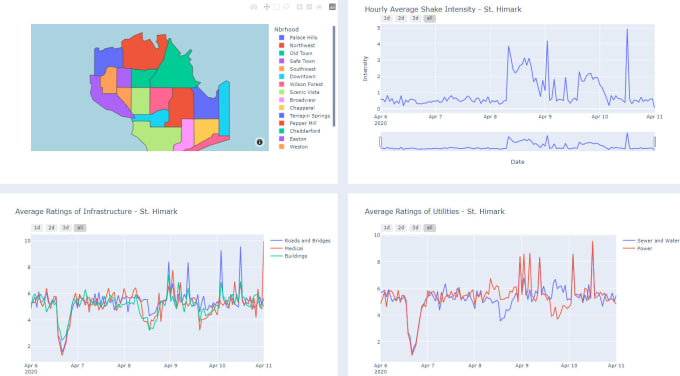Set Shake Intensity chart range to 2d
The image size is (680, 376).
click(x=401, y=18)
